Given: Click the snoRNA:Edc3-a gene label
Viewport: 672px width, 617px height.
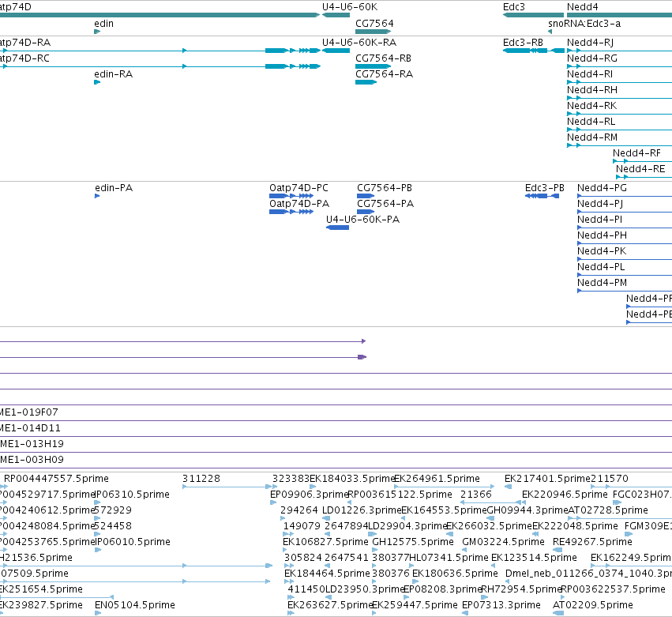Looking at the screenshot, I should coord(584,24).
